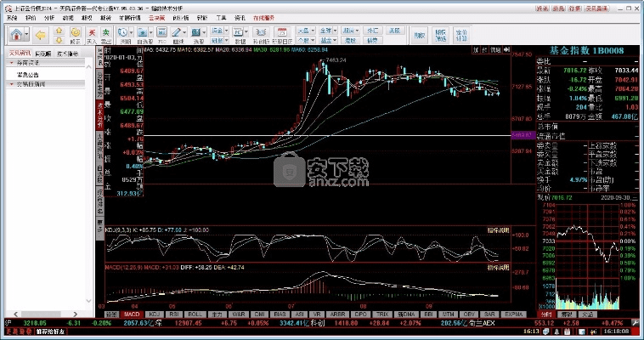Switch indicator to KDJ tab
Image resolution: width=644 pixels, height=340 pixels.
[x=154, y=314]
